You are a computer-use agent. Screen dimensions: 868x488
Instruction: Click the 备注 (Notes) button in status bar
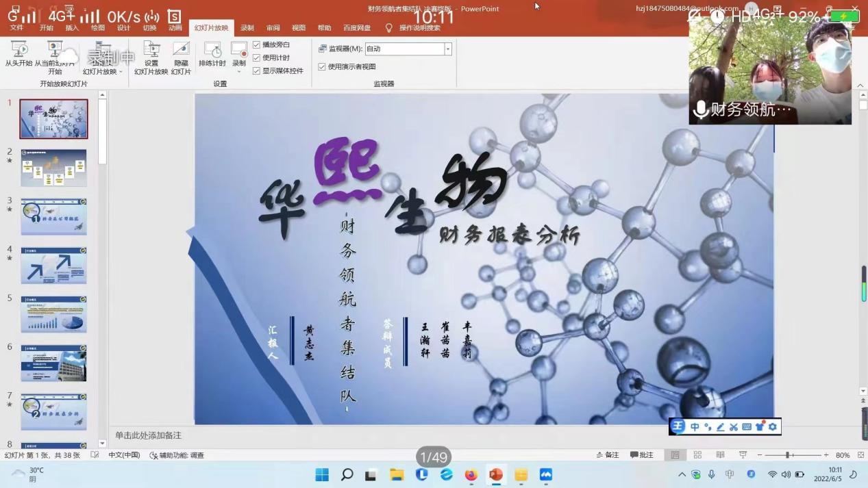point(608,455)
